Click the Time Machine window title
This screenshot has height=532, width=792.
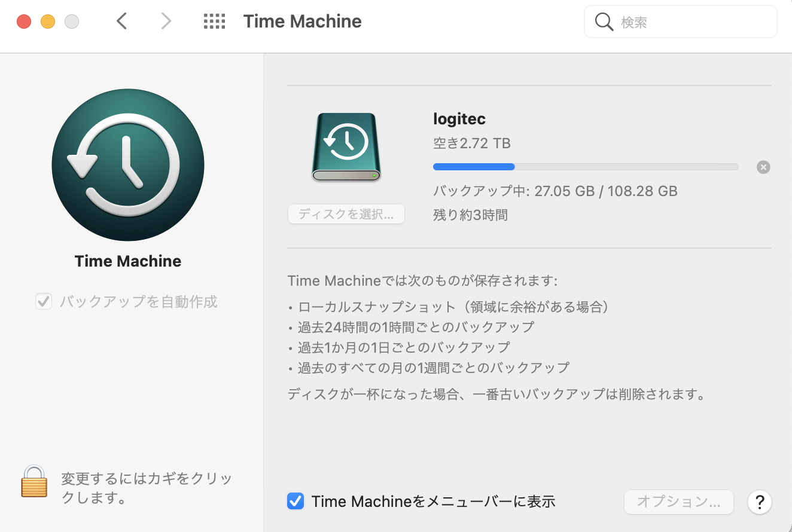tap(302, 22)
